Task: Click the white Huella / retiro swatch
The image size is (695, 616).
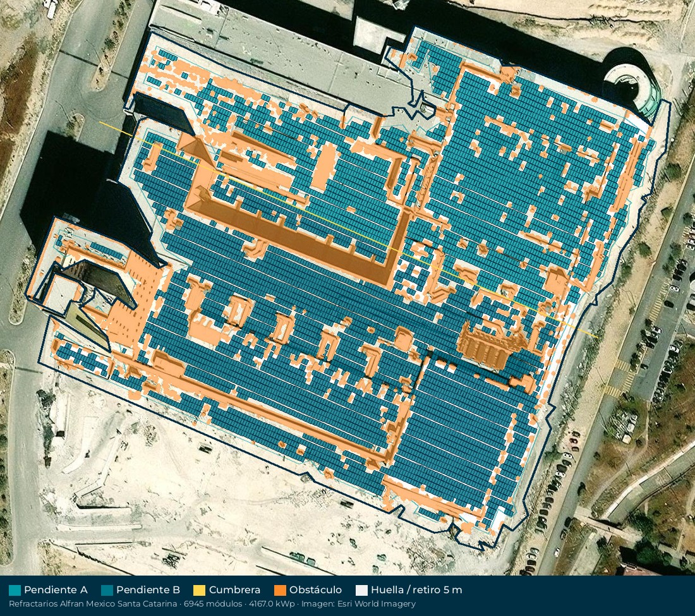Action: tap(361, 590)
